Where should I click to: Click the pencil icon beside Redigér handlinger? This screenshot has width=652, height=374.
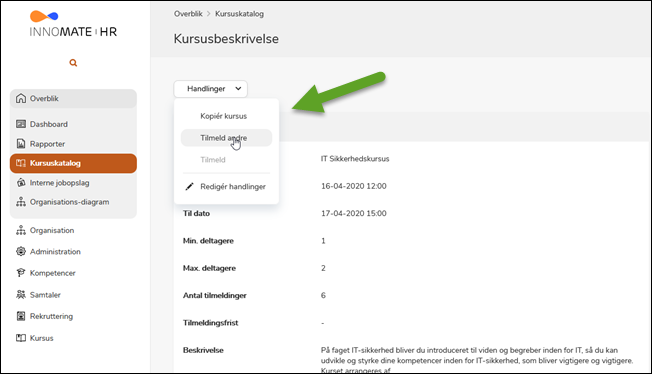click(189, 186)
